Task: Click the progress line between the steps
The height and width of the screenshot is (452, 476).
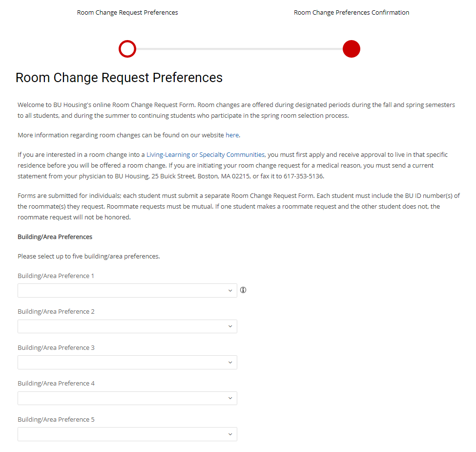Action: [x=239, y=49]
